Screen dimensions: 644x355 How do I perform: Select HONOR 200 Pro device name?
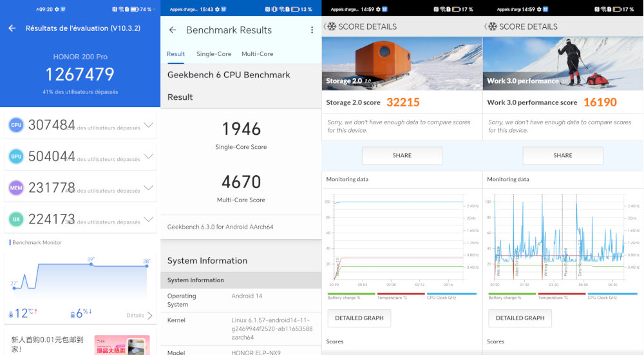80,57
